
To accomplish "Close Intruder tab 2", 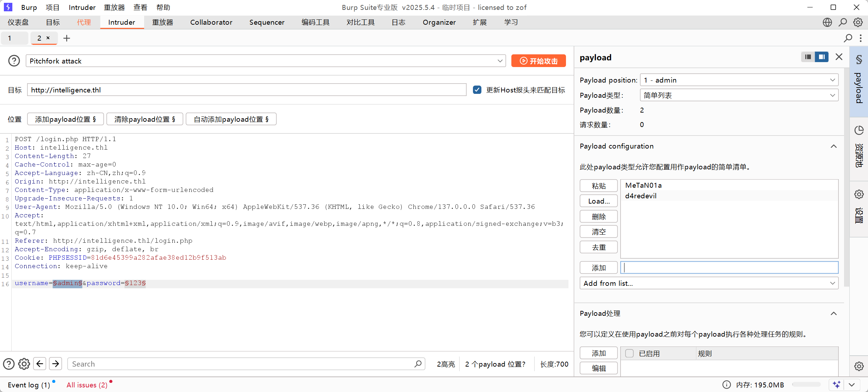I will coord(48,38).
